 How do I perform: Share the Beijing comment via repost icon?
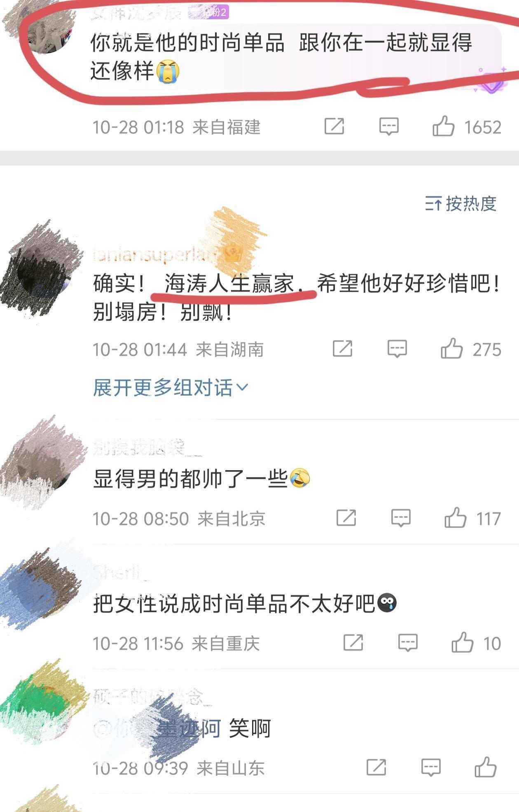(x=346, y=518)
